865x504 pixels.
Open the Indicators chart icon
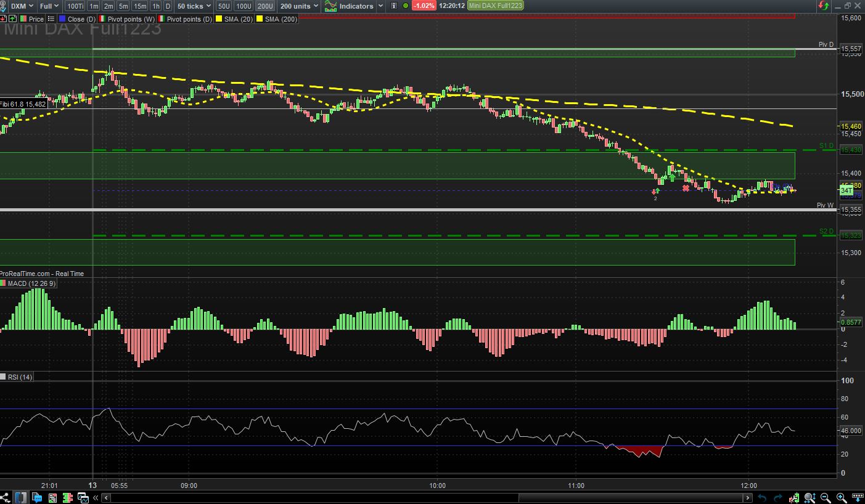pos(331,6)
